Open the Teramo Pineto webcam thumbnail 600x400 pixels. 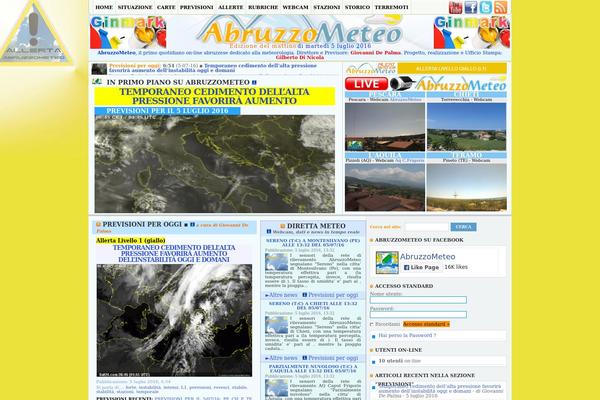pyautogui.click(x=466, y=188)
